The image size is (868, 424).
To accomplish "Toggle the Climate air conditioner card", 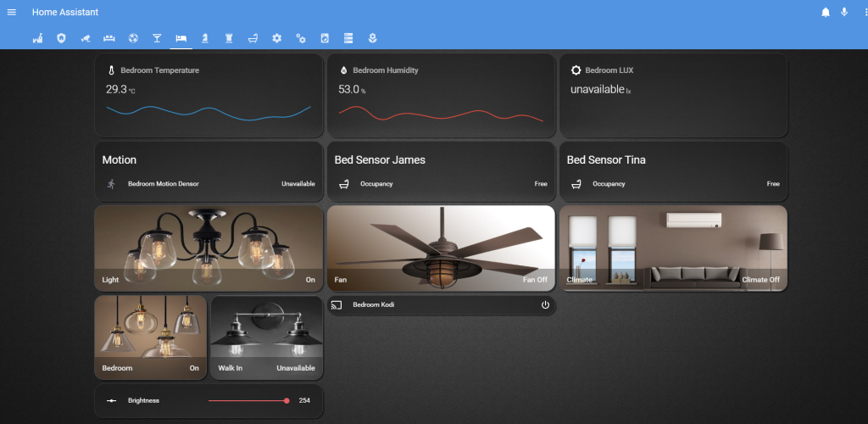I will [674, 248].
